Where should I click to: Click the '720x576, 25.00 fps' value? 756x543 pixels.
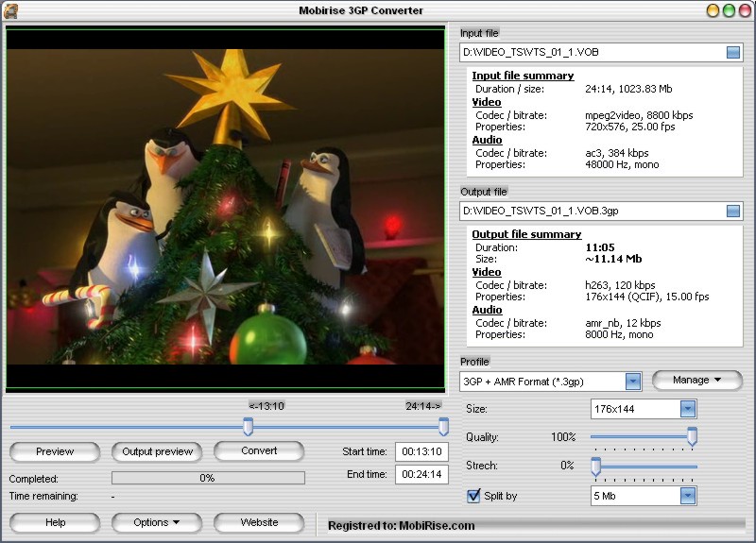tap(629, 127)
